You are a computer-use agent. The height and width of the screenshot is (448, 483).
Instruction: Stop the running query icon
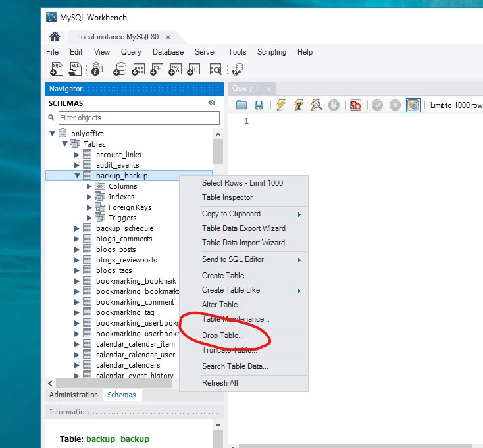(x=334, y=105)
